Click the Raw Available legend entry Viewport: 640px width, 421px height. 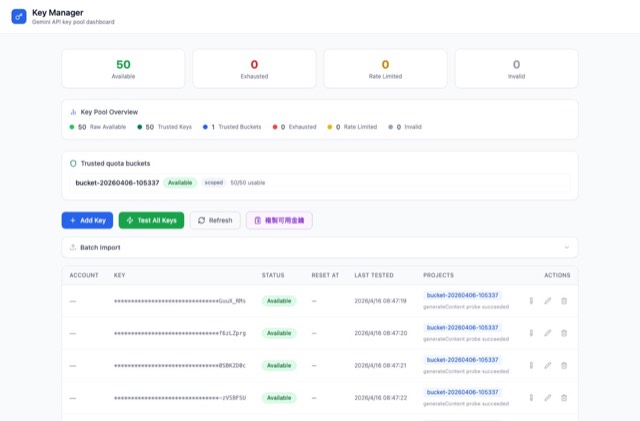click(98, 127)
